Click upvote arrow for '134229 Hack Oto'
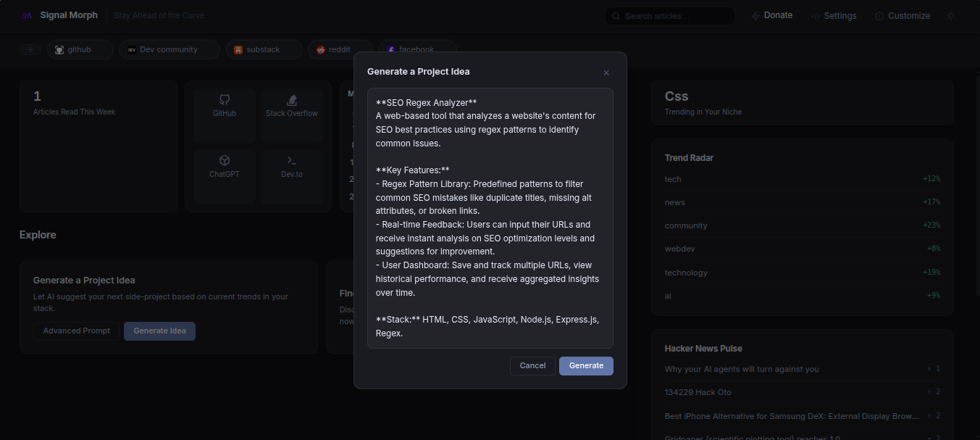This screenshot has width=980, height=440. (x=929, y=392)
